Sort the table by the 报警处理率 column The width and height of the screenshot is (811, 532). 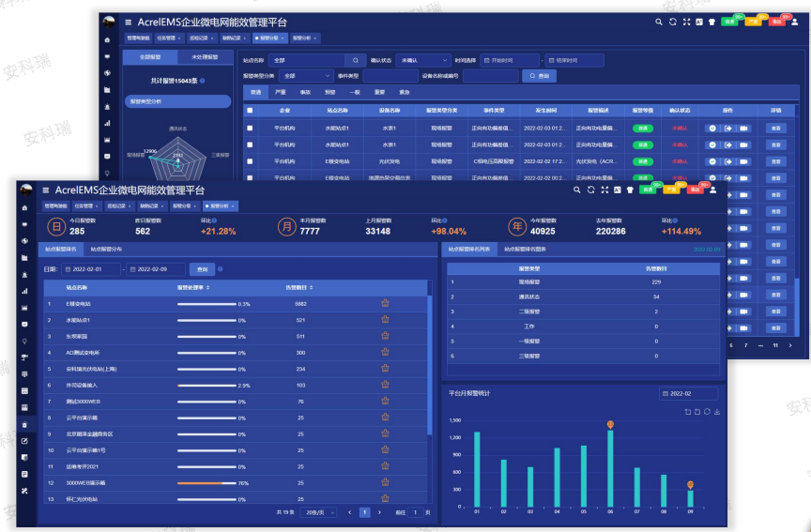click(193, 287)
